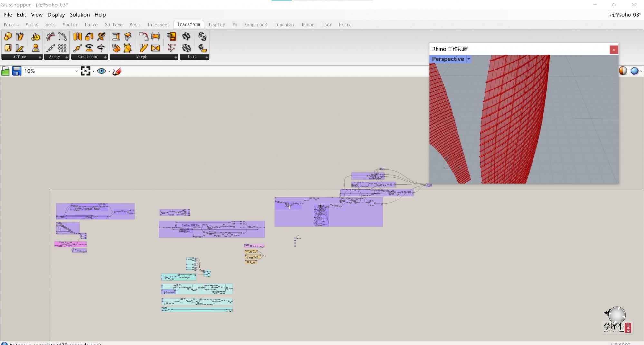
Task: Toggle shaded preview orange sphere
Action: pyautogui.click(x=623, y=71)
